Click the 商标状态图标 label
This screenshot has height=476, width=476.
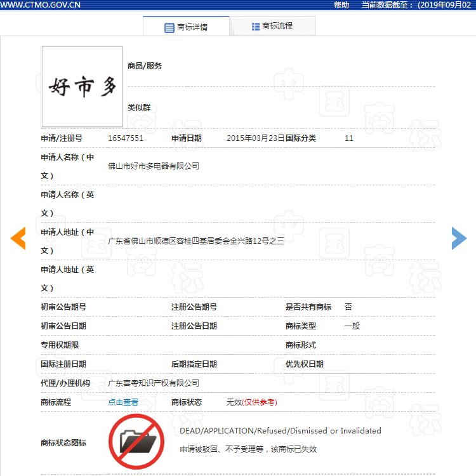point(63,443)
